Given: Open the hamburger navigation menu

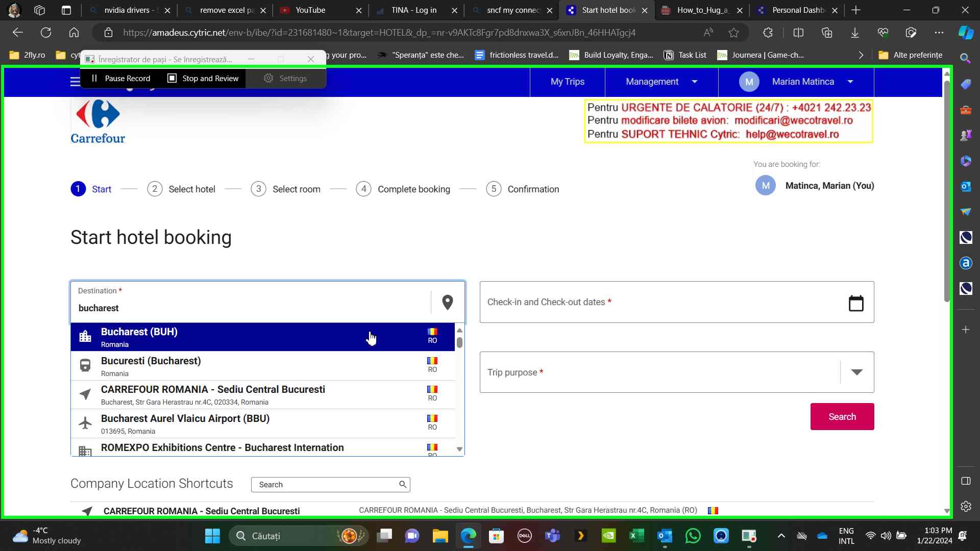Looking at the screenshot, I should pos(75,82).
